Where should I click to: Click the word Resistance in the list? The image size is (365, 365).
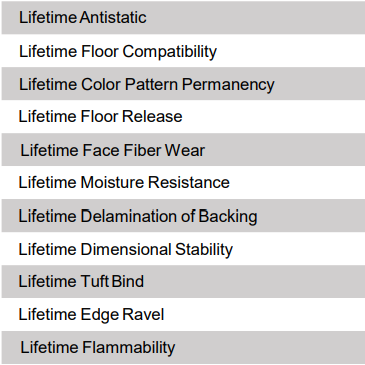coord(189,182)
